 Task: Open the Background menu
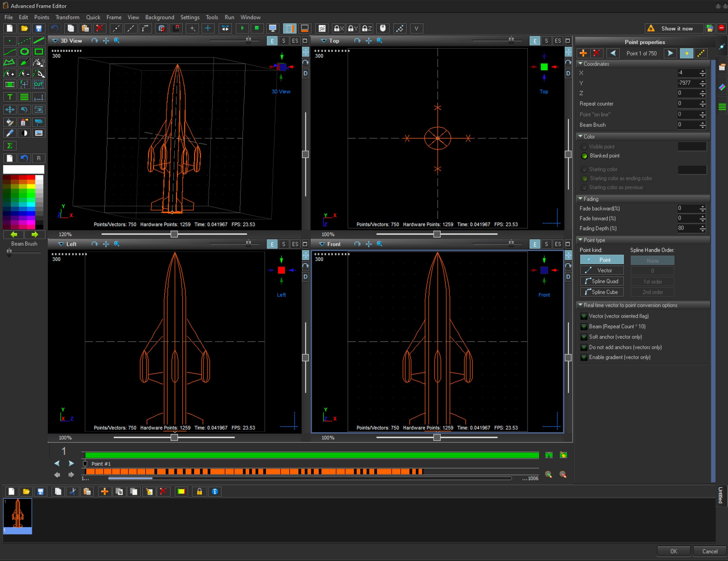(159, 17)
